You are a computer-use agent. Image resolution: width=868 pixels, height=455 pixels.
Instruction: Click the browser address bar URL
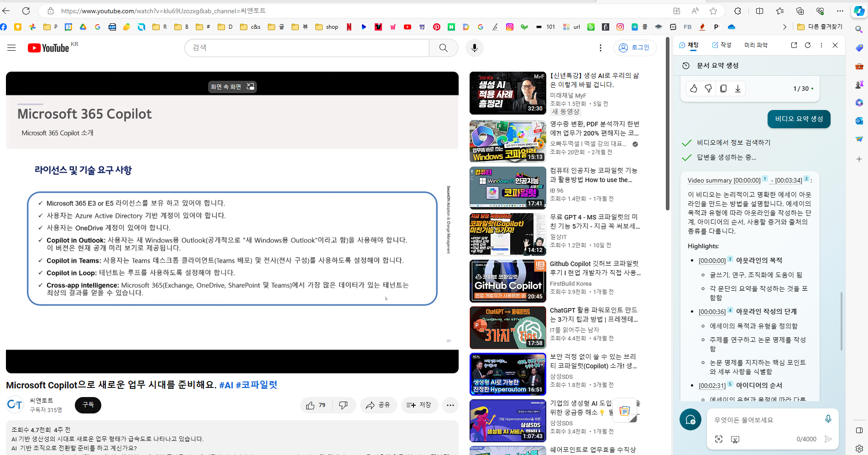[163, 11]
